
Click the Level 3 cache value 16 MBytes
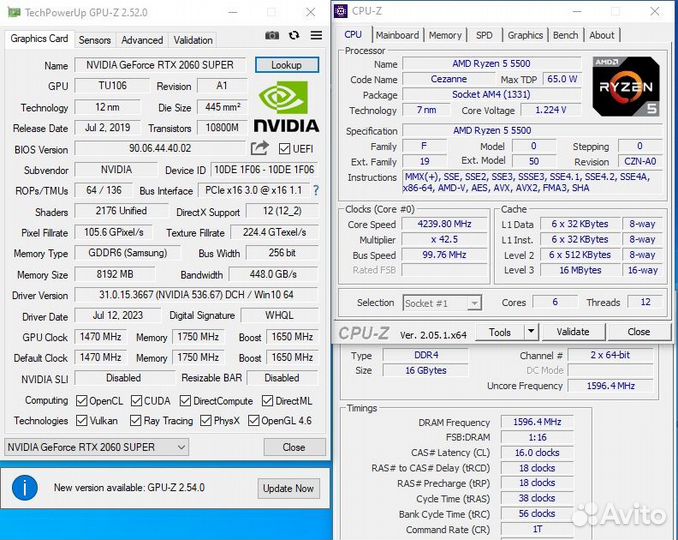tap(580, 270)
